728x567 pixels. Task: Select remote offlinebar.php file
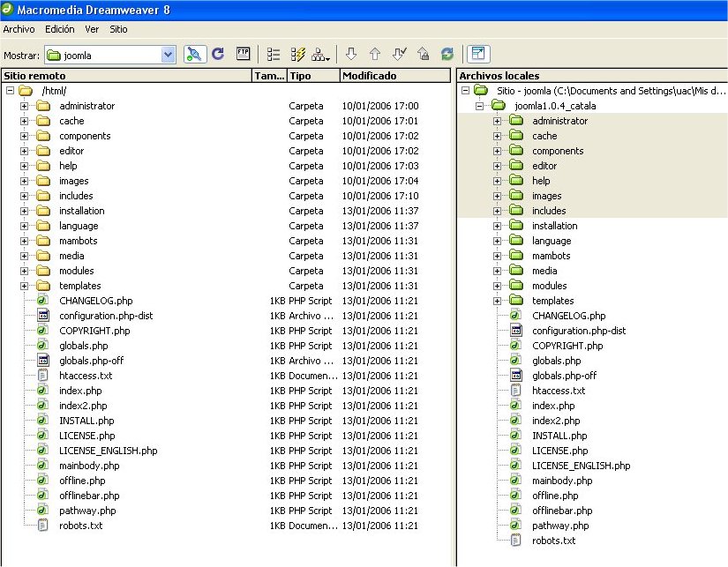pyautogui.click(x=89, y=496)
